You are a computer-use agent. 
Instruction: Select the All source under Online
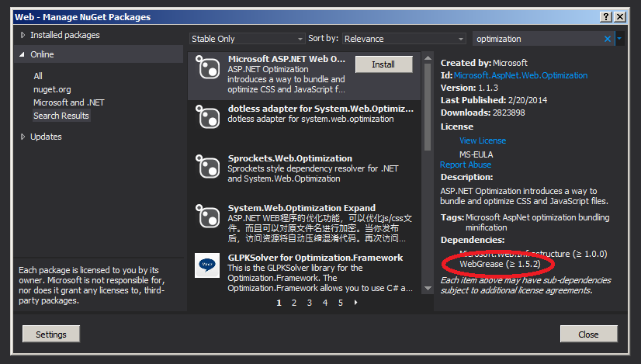click(x=38, y=76)
